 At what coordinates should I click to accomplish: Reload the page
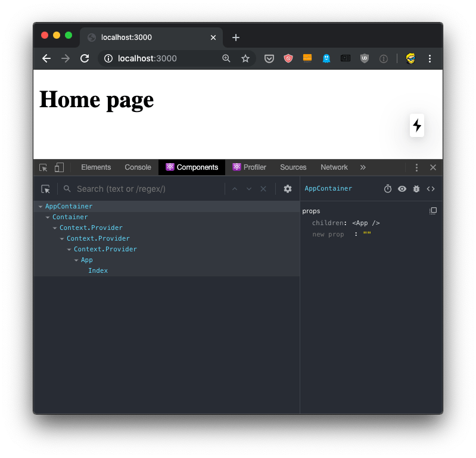click(x=85, y=58)
